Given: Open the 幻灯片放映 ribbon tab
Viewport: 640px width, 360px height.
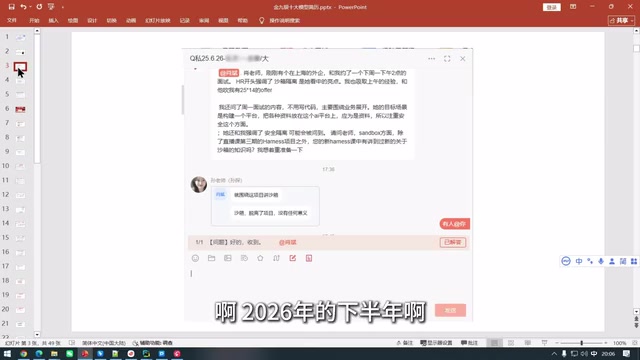Looking at the screenshot, I should (158, 20).
